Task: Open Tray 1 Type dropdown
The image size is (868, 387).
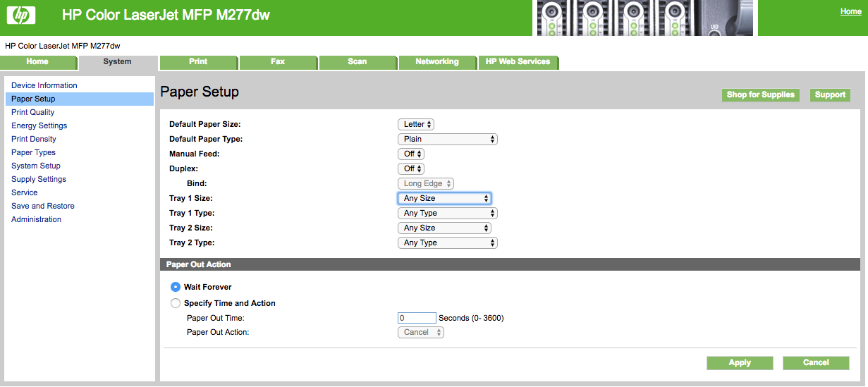Action: pyautogui.click(x=448, y=213)
